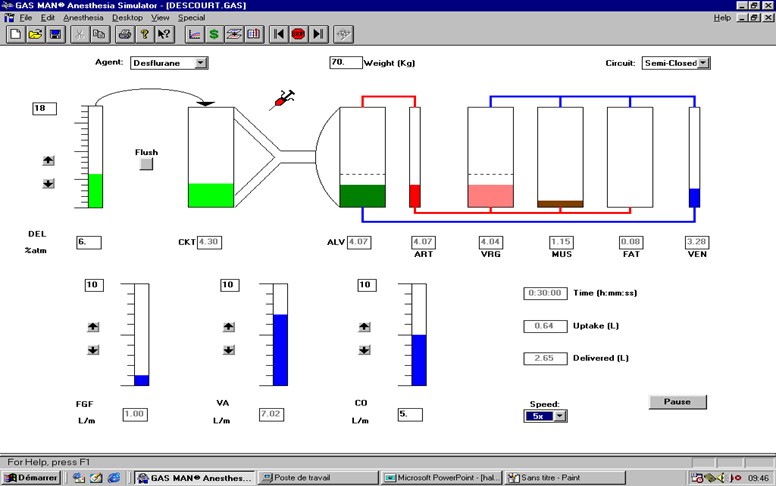
Task: Click the green dollar cost icon
Action: [214, 34]
